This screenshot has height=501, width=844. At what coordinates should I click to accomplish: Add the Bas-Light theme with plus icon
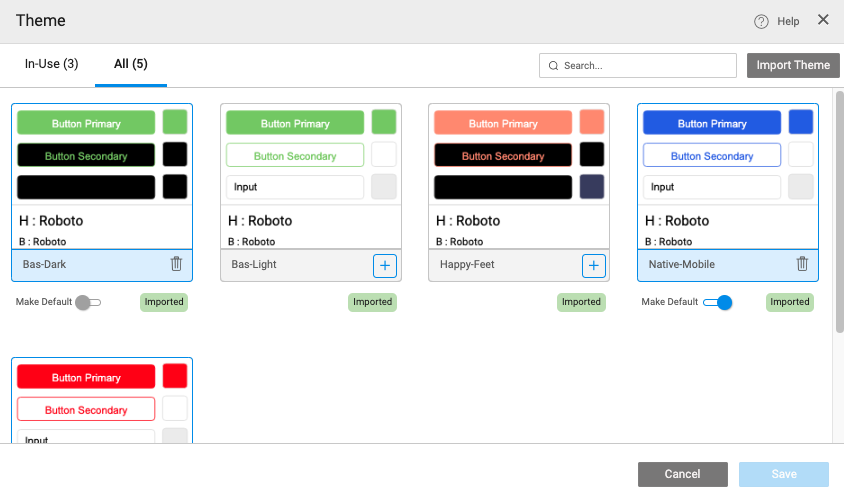click(x=385, y=265)
